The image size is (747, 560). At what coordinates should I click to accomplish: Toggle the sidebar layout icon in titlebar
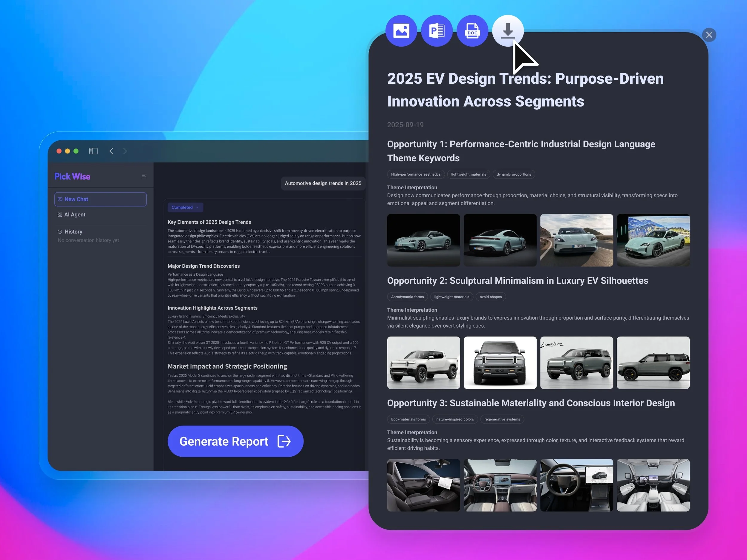(93, 151)
